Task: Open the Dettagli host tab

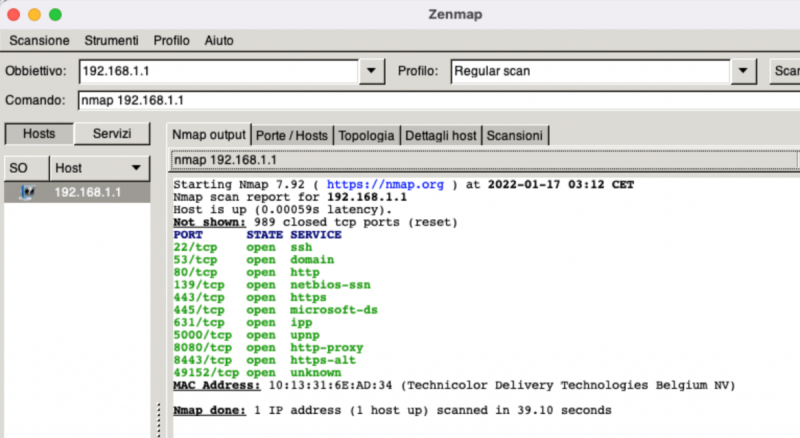Action: click(441, 136)
